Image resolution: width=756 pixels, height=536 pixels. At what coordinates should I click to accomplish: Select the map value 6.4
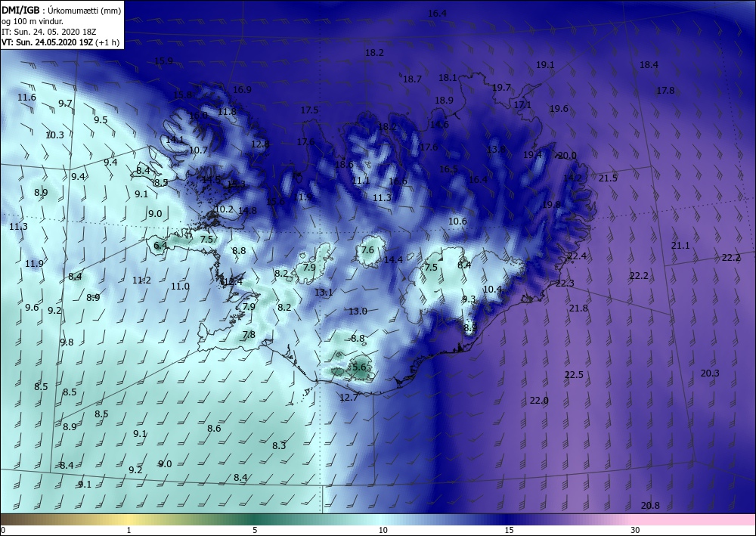160,246
